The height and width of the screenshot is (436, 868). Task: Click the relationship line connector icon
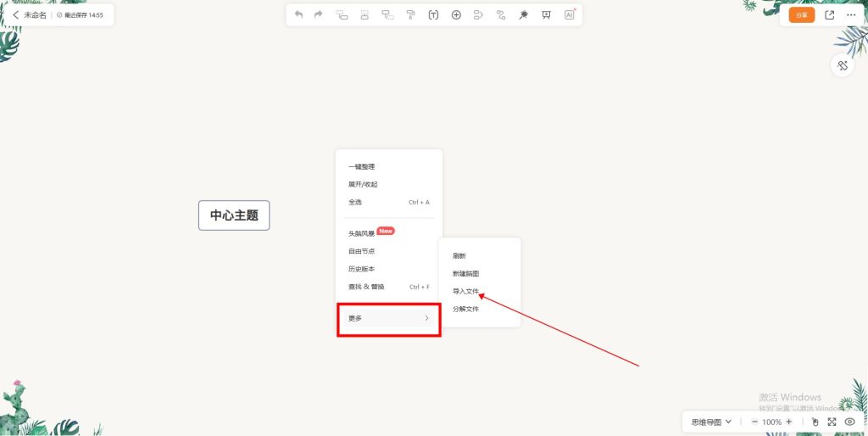[x=501, y=15]
